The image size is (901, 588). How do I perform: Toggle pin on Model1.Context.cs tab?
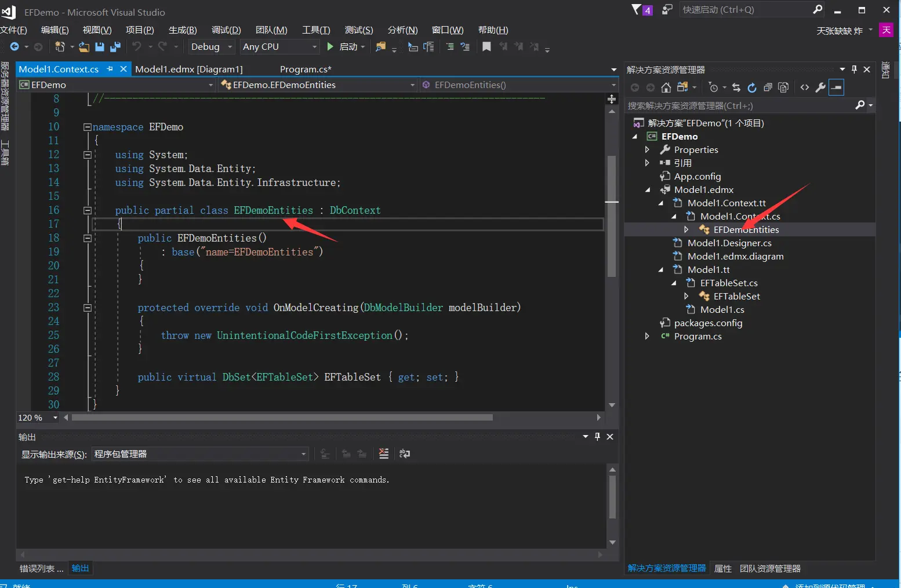(110, 69)
